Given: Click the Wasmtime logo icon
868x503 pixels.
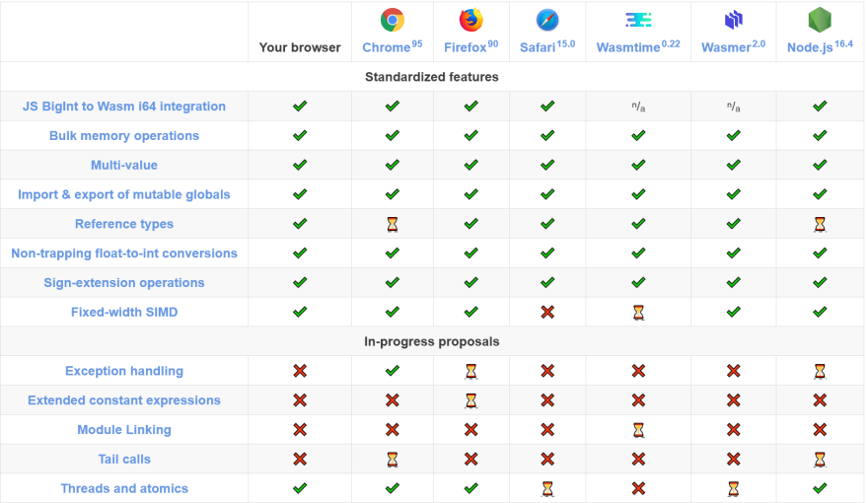Looking at the screenshot, I should pyautogui.click(x=638, y=21).
